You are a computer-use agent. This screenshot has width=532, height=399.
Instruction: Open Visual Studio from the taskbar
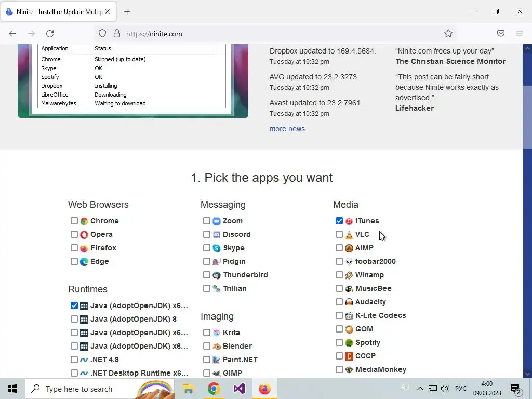pos(239,389)
